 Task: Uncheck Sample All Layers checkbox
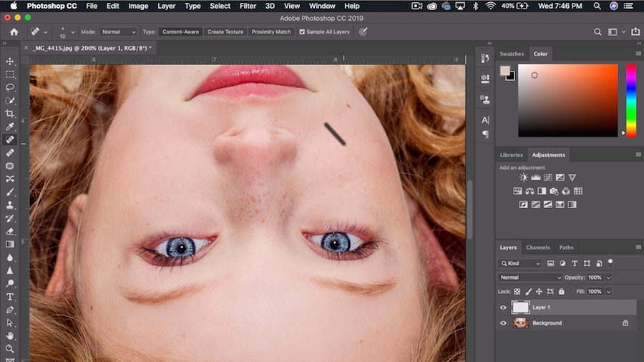click(x=302, y=32)
